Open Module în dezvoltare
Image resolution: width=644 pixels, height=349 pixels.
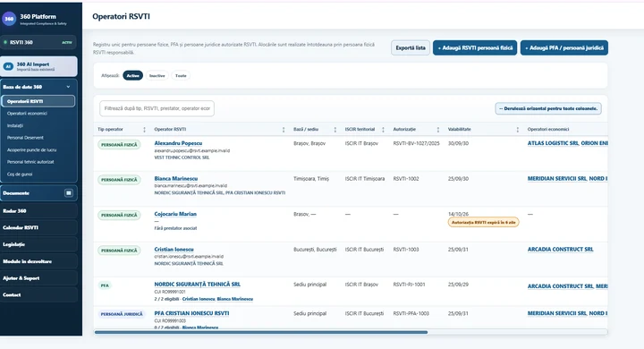pyautogui.click(x=38, y=261)
